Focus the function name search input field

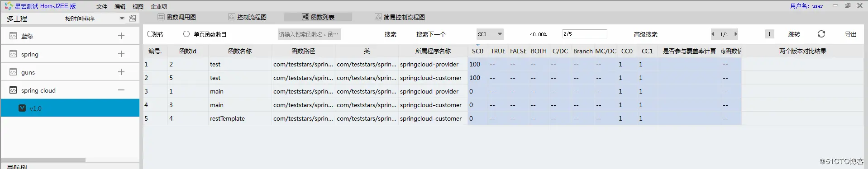coord(310,34)
